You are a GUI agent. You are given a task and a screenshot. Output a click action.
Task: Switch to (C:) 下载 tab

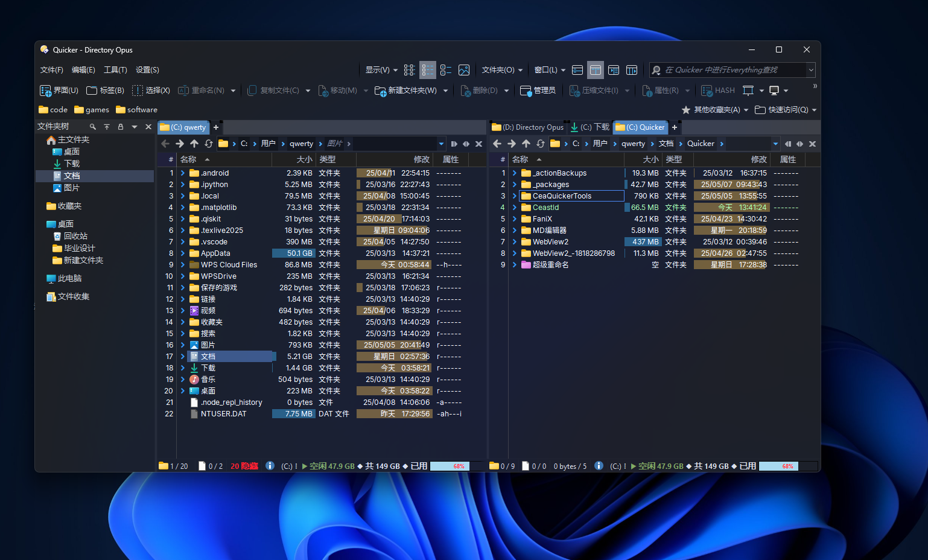pyautogui.click(x=590, y=127)
